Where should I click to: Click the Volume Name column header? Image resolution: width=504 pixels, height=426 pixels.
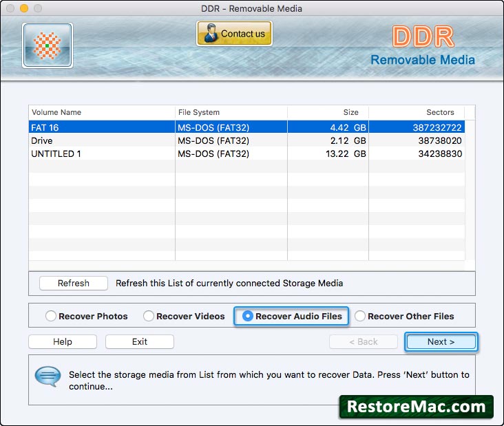point(102,112)
